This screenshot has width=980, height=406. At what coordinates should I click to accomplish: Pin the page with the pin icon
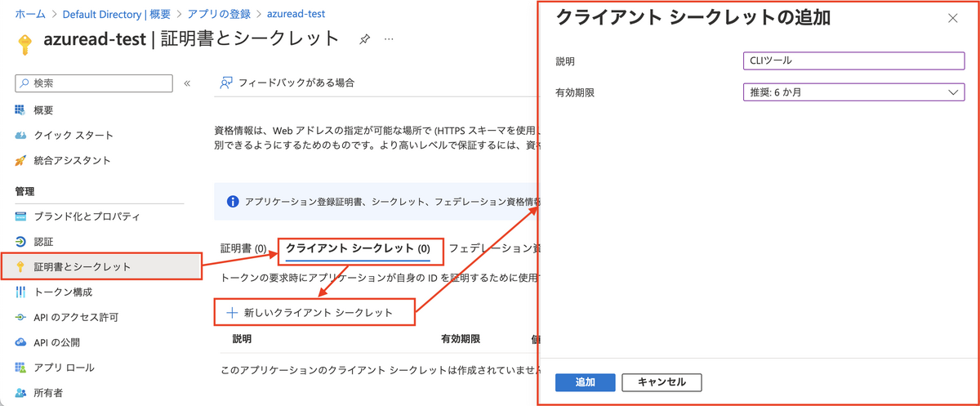point(363,38)
